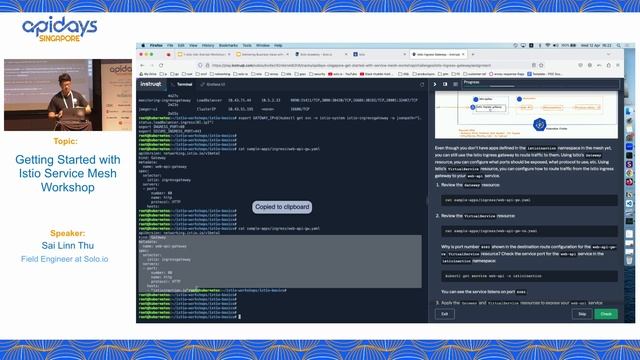640x360 pixels.
Task: Open the networking bookmarks folder
Action: pyautogui.click(x=220, y=74)
